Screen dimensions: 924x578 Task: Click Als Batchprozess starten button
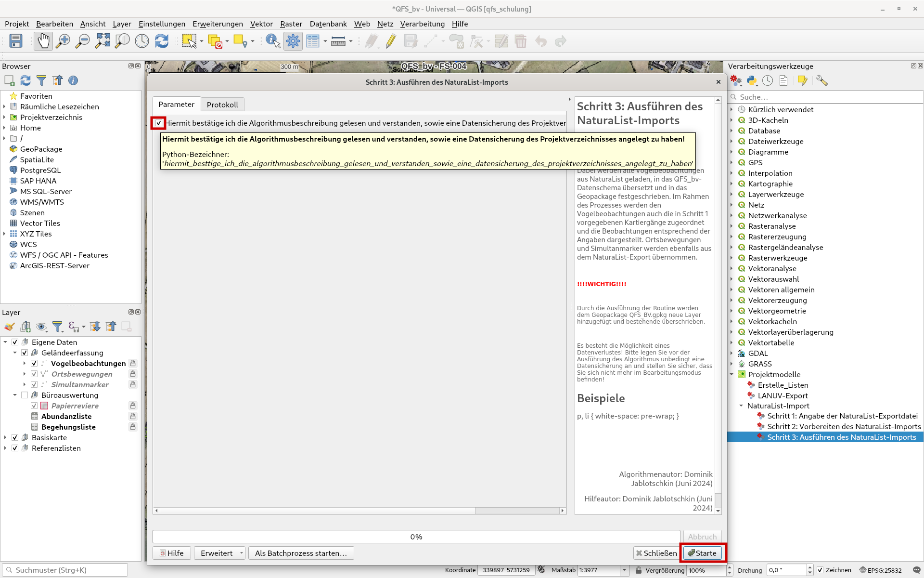pos(301,553)
